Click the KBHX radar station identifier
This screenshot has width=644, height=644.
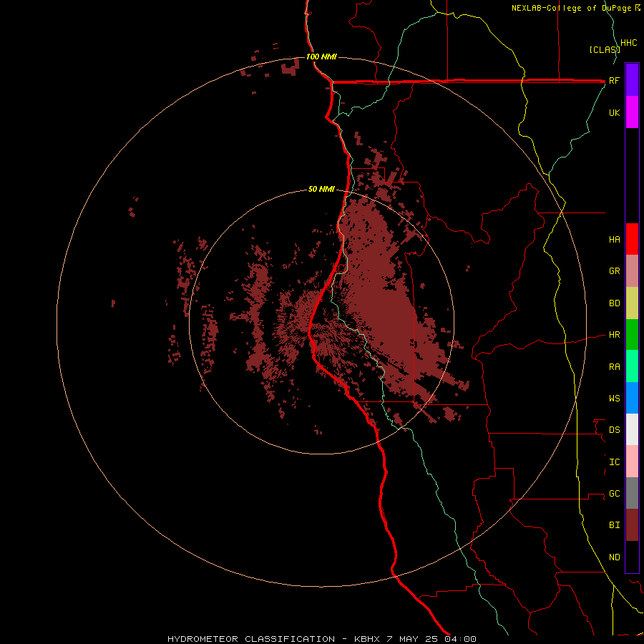coord(367,639)
